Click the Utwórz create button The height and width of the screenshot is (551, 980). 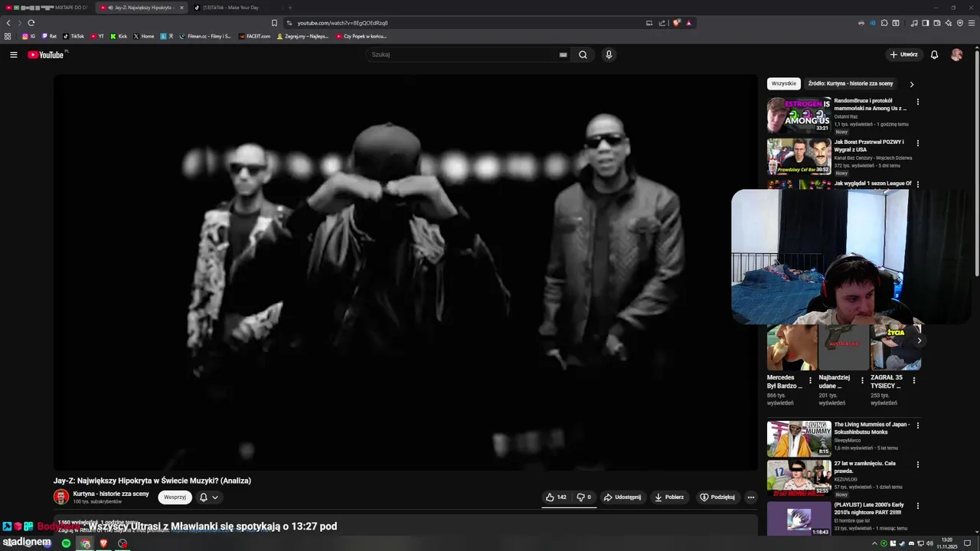(x=903, y=54)
